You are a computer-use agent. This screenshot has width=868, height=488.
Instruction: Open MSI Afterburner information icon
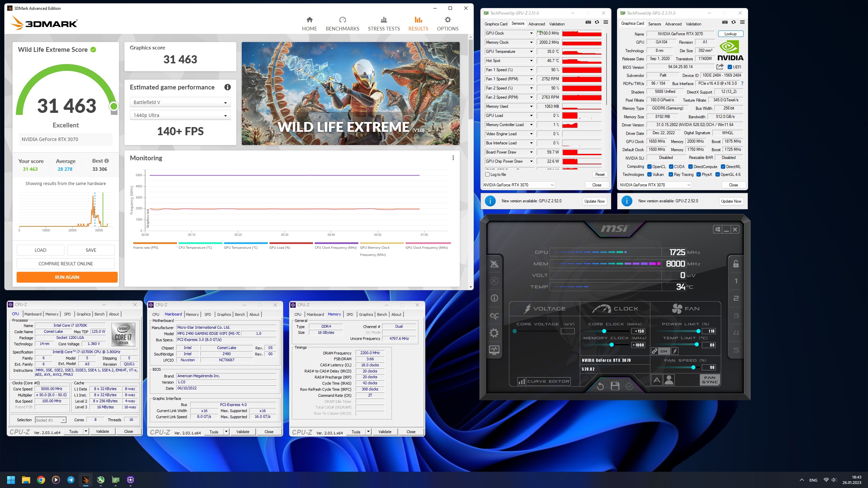click(x=494, y=298)
